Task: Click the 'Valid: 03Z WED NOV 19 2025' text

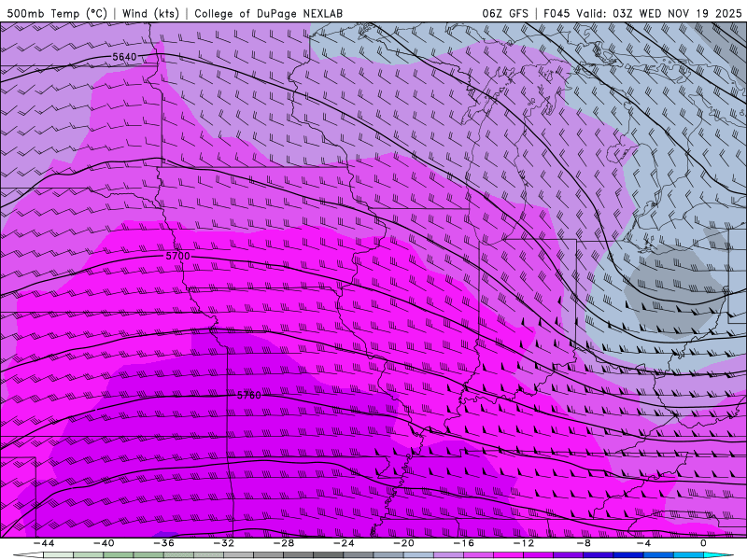Action: click(x=659, y=13)
